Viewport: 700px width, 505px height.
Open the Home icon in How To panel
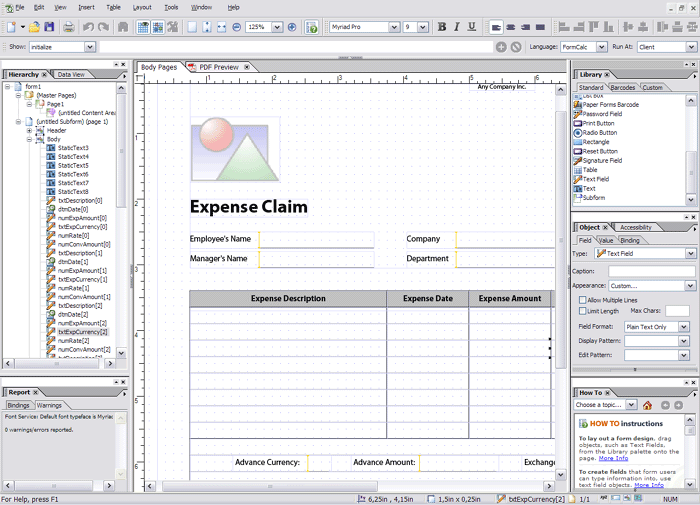coord(648,405)
